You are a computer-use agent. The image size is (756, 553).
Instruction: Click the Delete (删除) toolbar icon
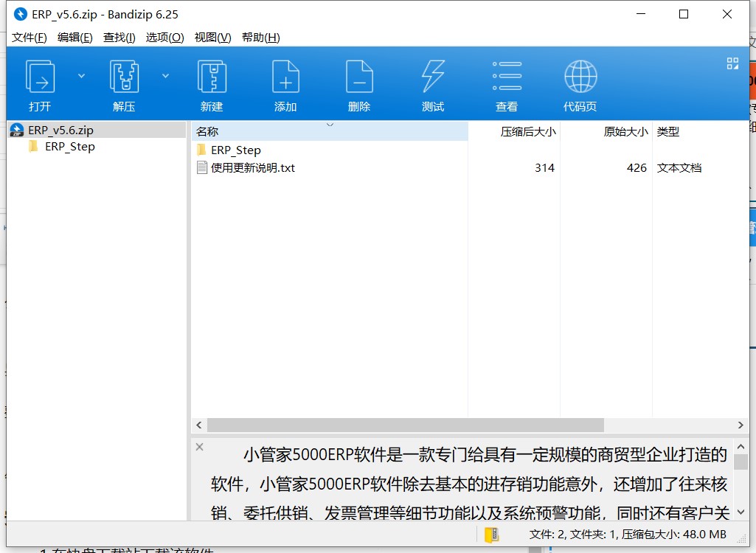point(359,77)
